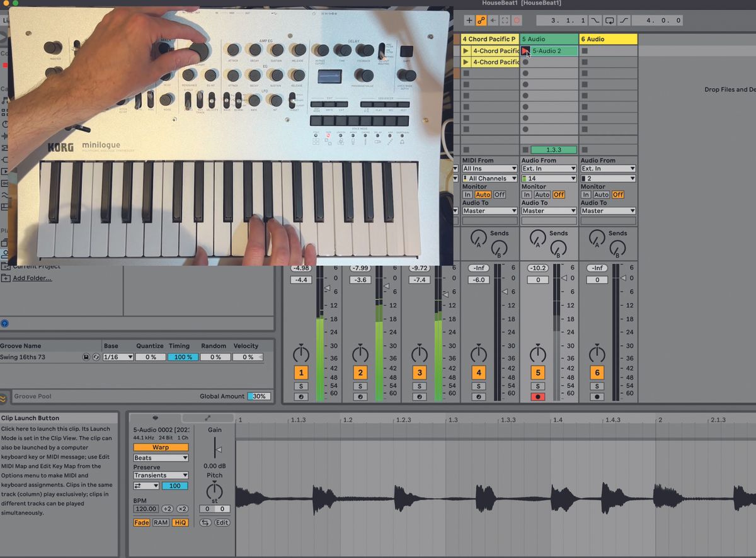Click the groove commit icon next to disk

coord(96,357)
